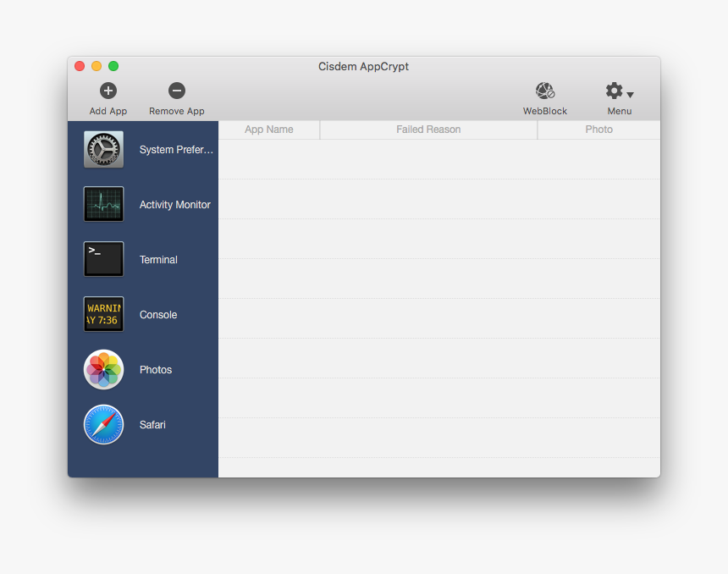The width and height of the screenshot is (728, 574).
Task: Maximize window using the green button
Action: pos(113,66)
